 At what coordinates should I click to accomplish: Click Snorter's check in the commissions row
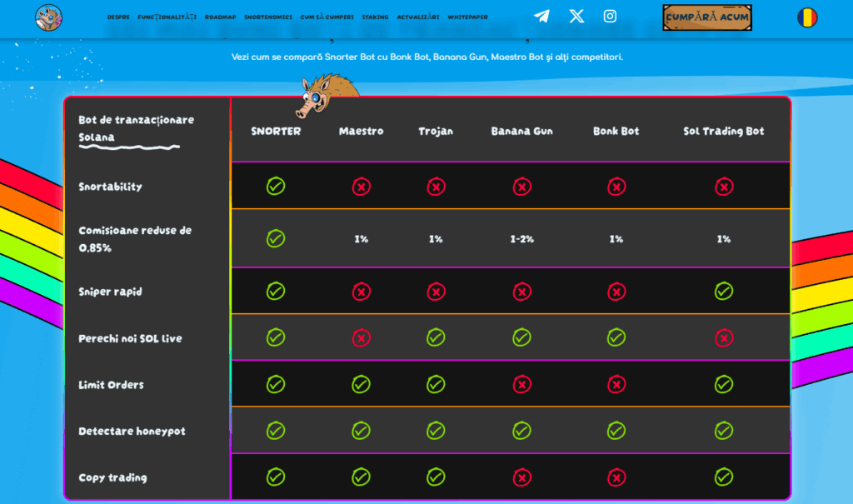pyautogui.click(x=276, y=238)
